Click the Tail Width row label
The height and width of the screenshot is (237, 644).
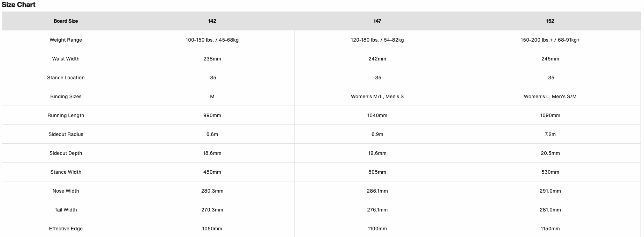tap(66, 210)
